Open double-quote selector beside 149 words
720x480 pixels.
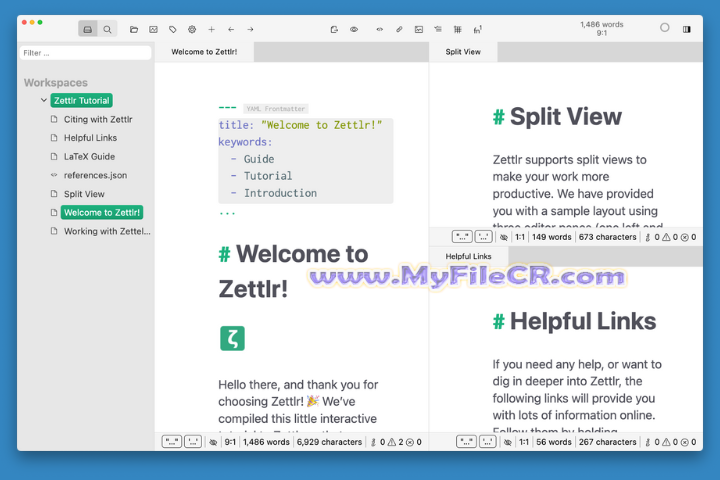pos(462,237)
